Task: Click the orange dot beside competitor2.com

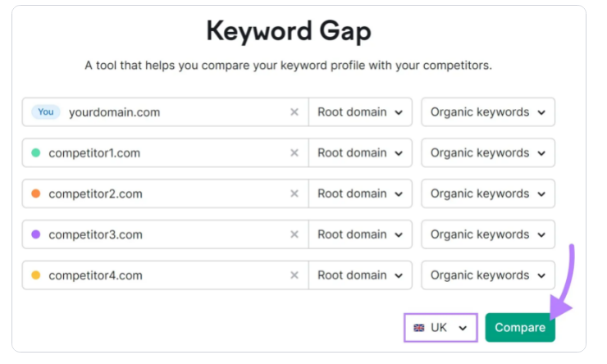Action: 35,194
